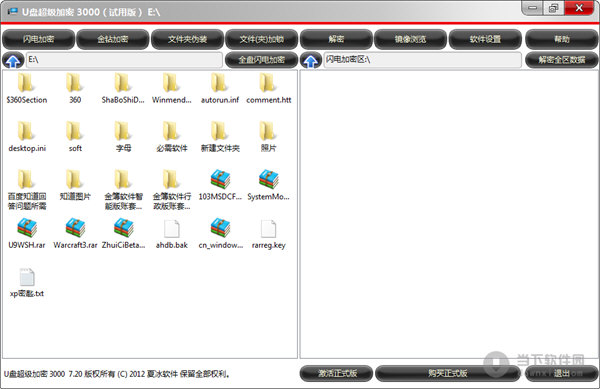Open the 文件夹伪装 function
Screen dimensions: 600x389
187,39
